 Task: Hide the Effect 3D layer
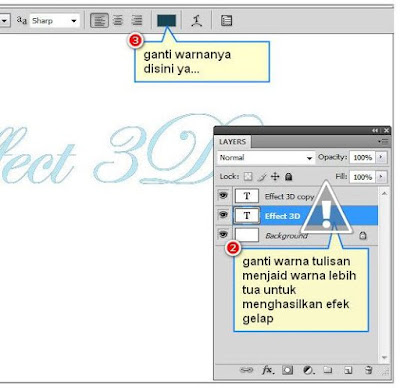click(223, 215)
